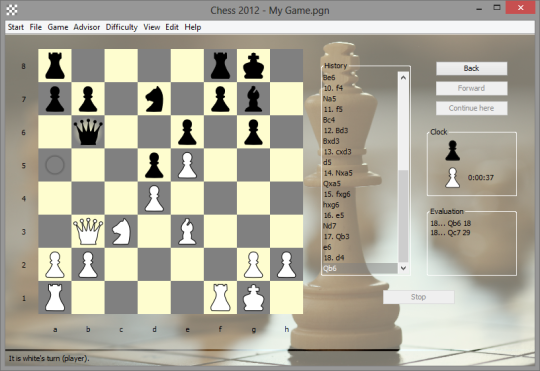This screenshot has width=540, height=371.
Task: Select the black knight on d7
Action: pos(154,99)
